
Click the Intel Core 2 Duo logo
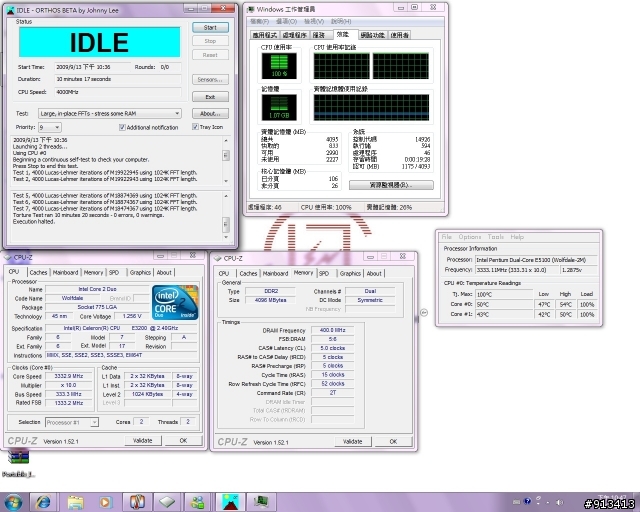tap(175, 303)
